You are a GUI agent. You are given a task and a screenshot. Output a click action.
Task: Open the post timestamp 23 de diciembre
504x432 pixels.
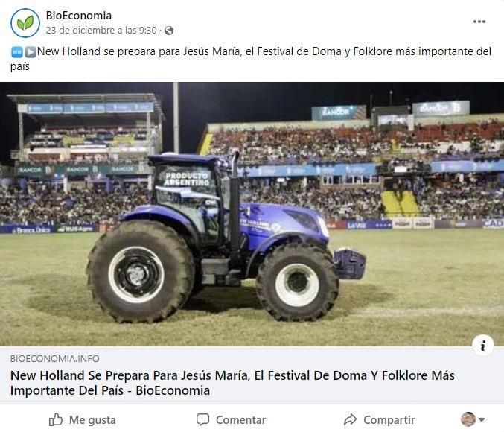(x=101, y=31)
